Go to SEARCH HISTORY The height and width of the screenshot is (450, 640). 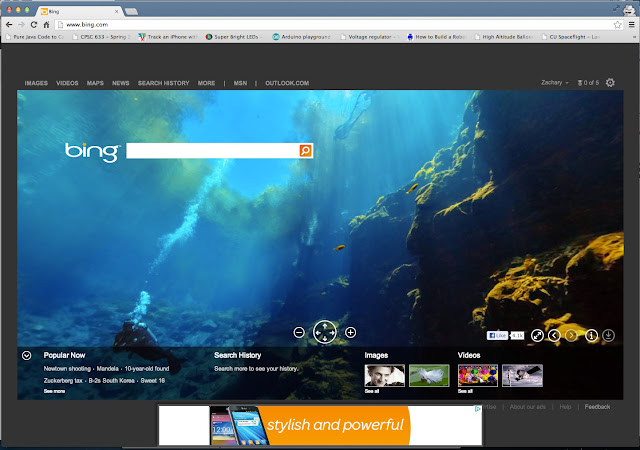click(164, 83)
